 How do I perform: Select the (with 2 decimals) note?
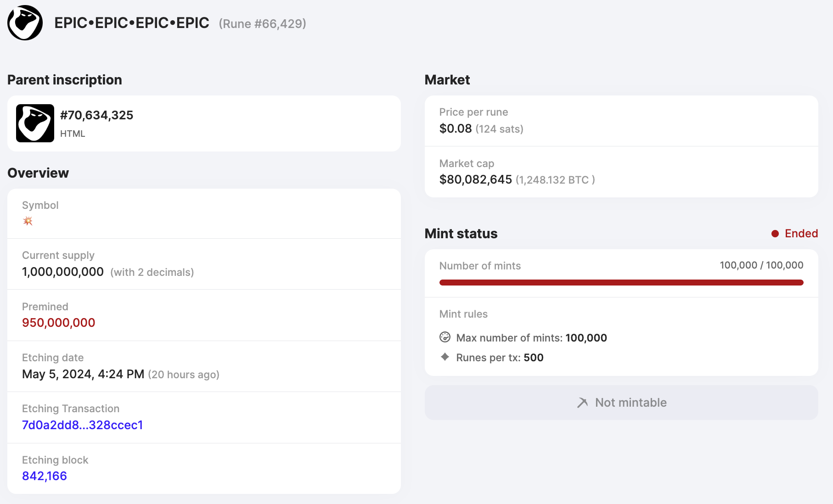[x=152, y=272]
